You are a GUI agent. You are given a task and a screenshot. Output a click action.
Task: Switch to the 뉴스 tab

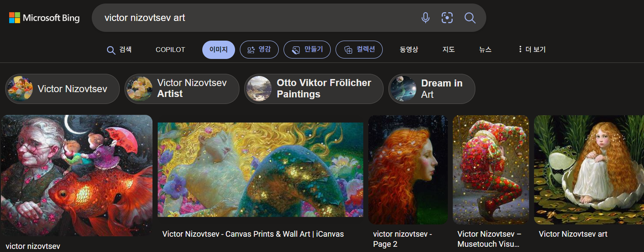pos(485,50)
